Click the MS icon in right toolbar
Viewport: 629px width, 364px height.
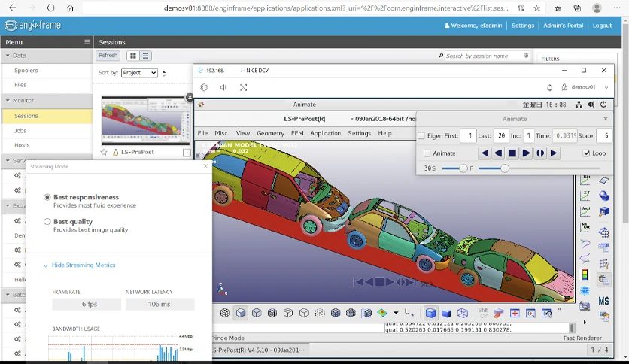click(603, 301)
